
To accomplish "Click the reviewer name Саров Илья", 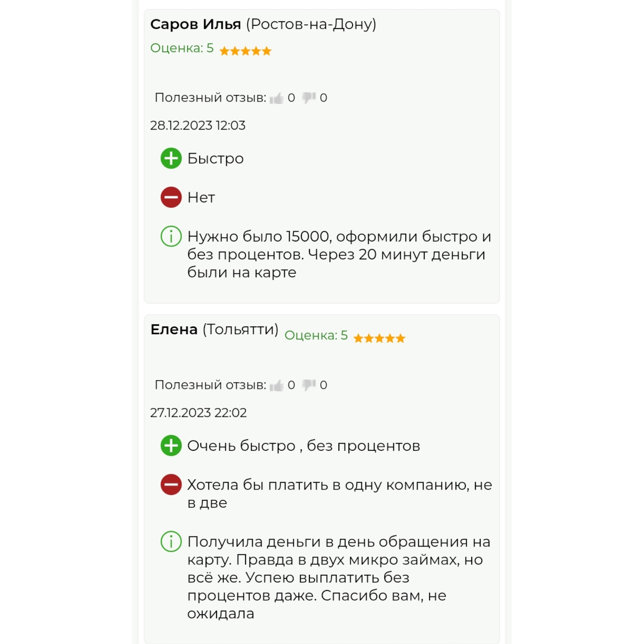I will pyautogui.click(x=196, y=24).
